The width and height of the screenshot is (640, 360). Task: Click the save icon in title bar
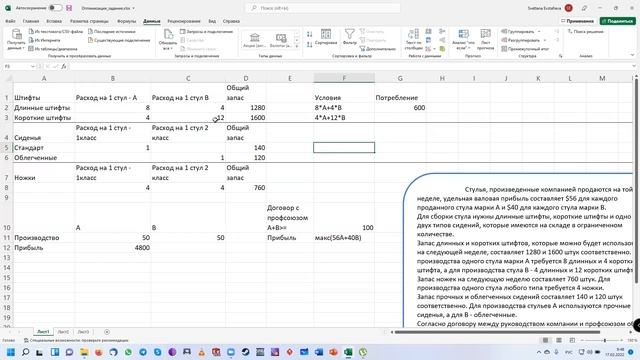[69, 8]
